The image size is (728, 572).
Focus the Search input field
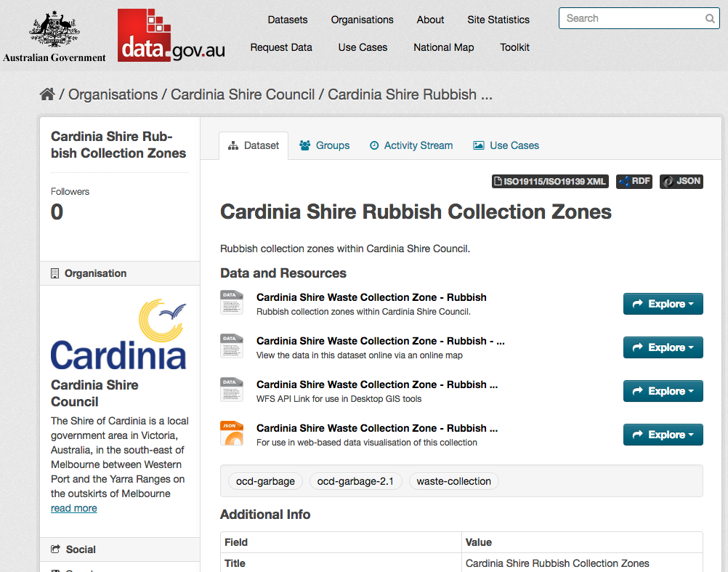(x=639, y=19)
